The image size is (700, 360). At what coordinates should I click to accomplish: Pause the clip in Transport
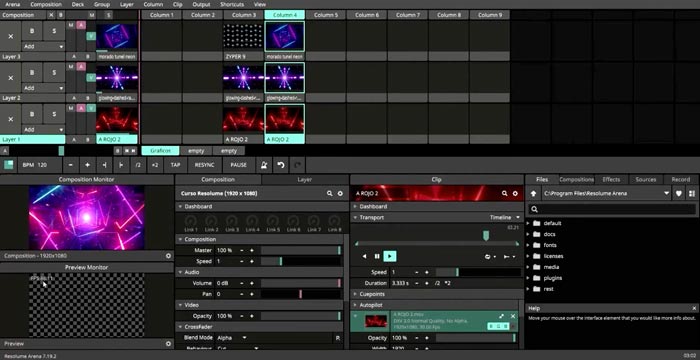[x=377, y=256]
